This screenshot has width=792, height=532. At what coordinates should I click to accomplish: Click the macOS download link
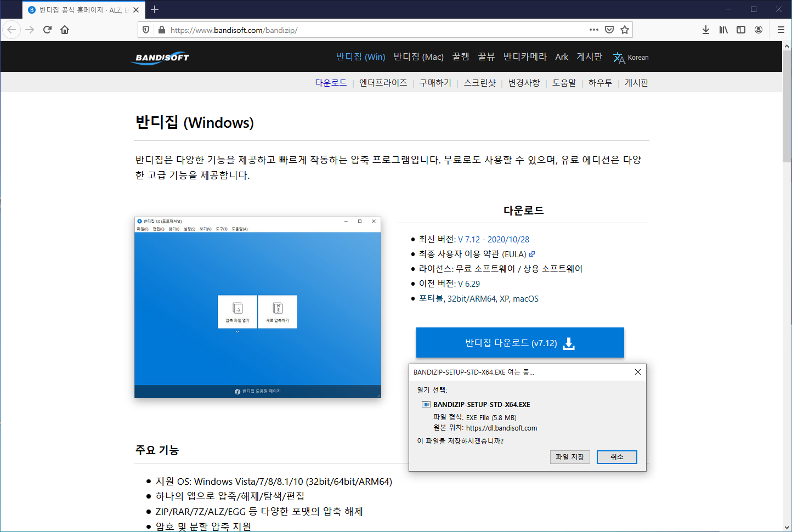[525, 298]
